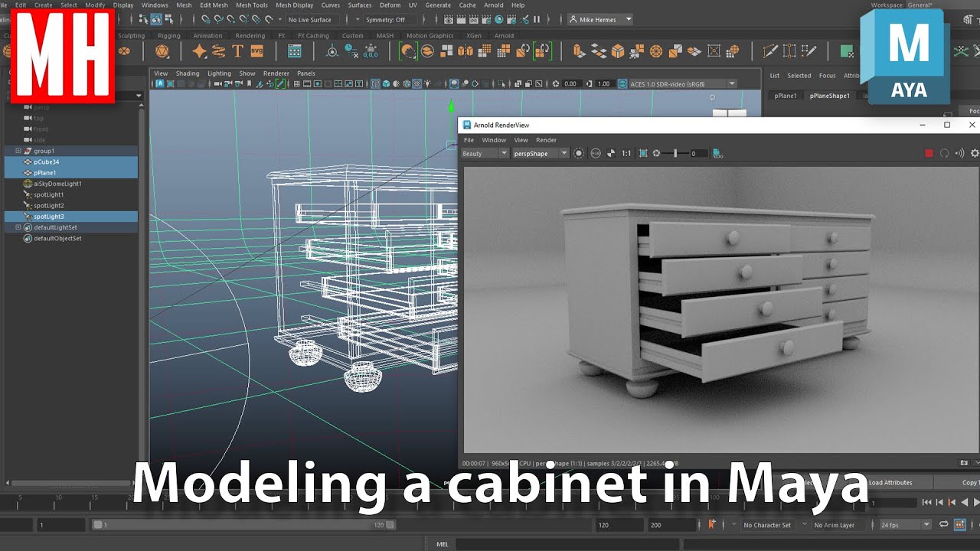The width and height of the screenshot is (980, 551).
Task: Click the MEL command line label
Action: (x=443, y=544)
